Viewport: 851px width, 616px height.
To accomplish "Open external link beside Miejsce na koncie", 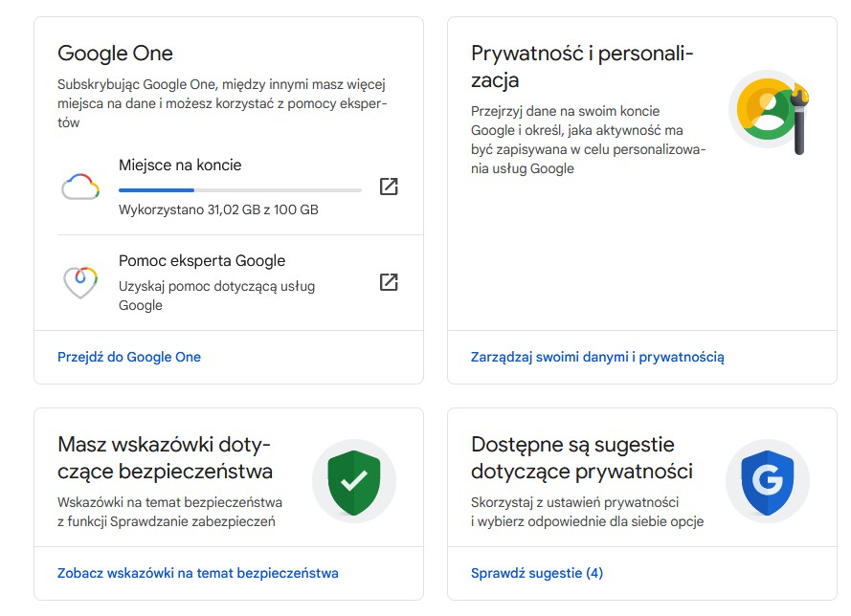I will click(389, 188).
